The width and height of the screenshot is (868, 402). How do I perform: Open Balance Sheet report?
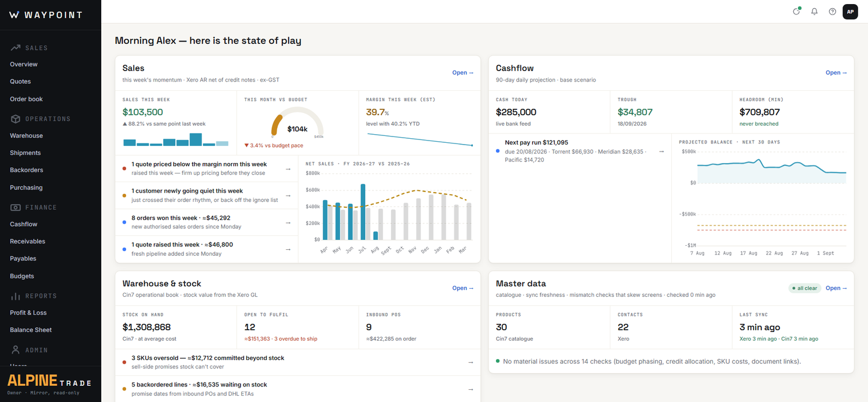31,330
